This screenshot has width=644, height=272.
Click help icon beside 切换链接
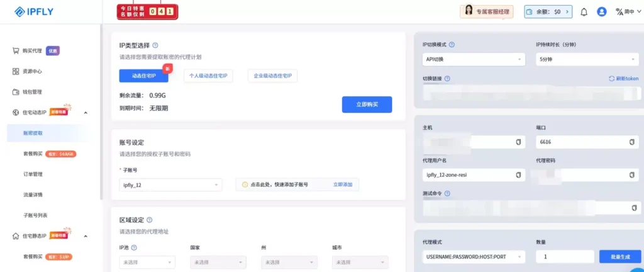coord(447,79)
